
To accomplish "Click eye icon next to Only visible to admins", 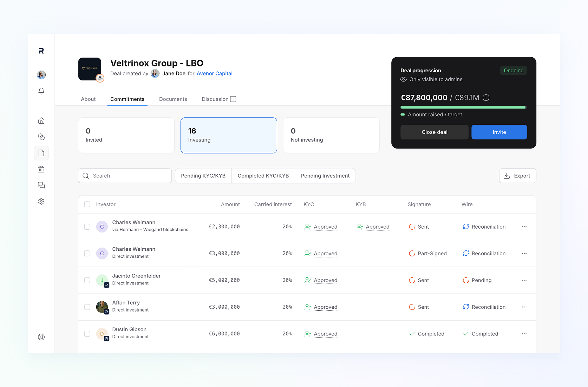I will pyautogui.click(x=404, y=79).
